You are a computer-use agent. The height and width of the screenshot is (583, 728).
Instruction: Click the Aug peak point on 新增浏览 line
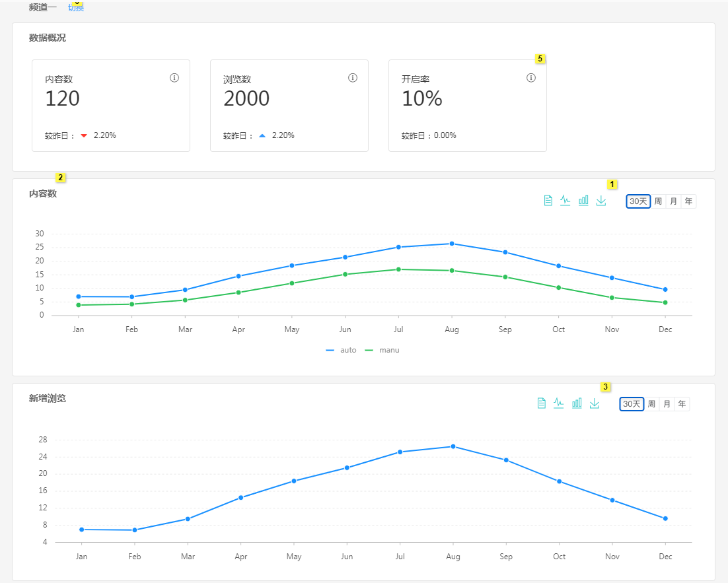pos(453,446)
